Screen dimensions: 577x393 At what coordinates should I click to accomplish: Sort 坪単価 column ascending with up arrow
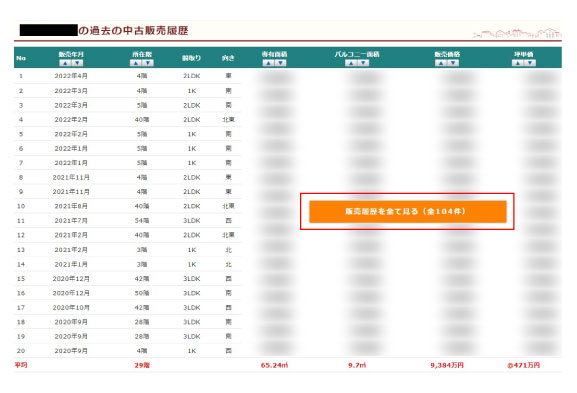click(518, 63)
